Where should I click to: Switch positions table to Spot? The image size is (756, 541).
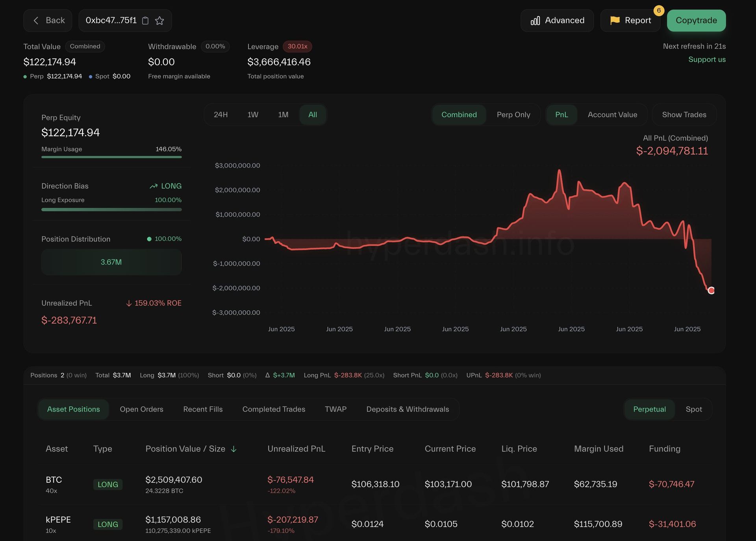tap(694, 409)
